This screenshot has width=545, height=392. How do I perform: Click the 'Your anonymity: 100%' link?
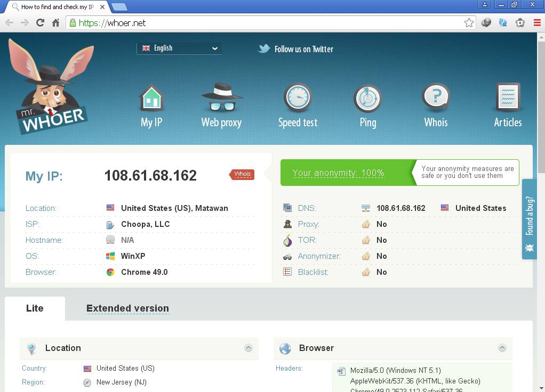(338, 173)
